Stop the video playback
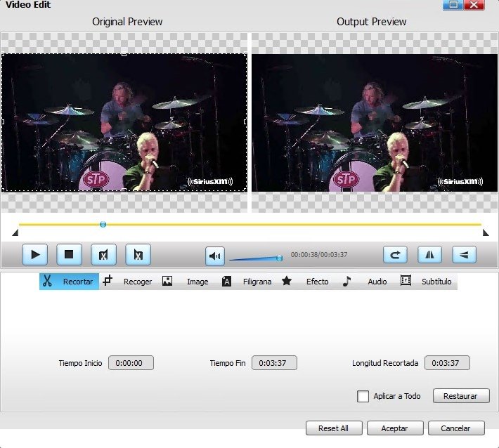Screen dimensions: 499x448 [69, 254]
